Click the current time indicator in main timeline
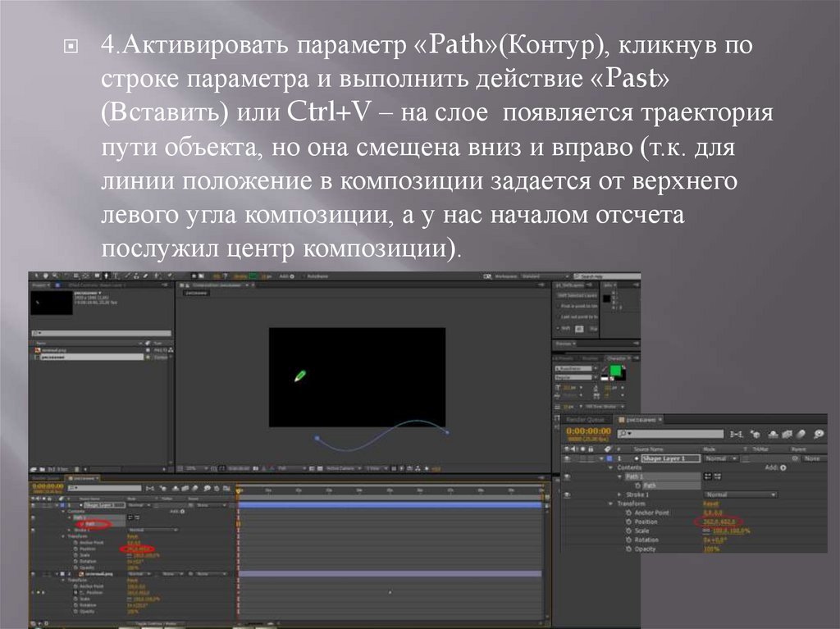This screenshot has width=840, height=629. tap(239, 490)
